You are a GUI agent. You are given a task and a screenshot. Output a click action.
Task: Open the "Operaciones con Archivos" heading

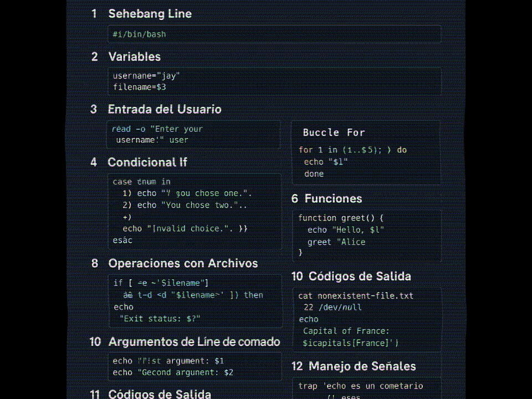(183, 263)
